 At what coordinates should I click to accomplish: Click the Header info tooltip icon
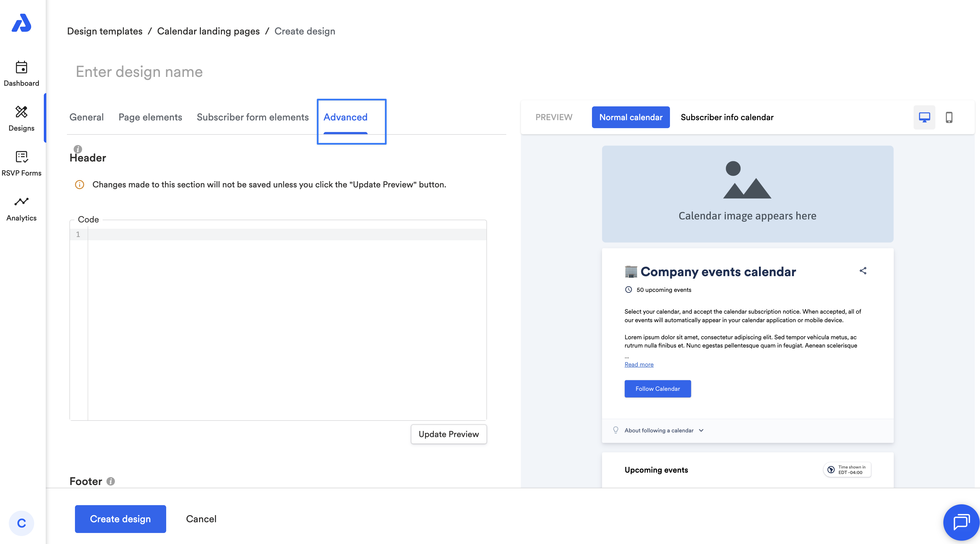[x=78, y=149]
